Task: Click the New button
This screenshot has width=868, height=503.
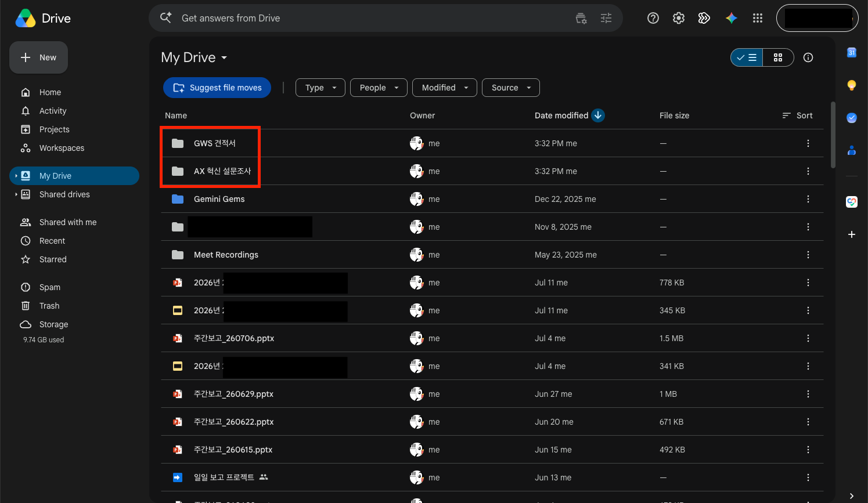Action: point(38,57)
